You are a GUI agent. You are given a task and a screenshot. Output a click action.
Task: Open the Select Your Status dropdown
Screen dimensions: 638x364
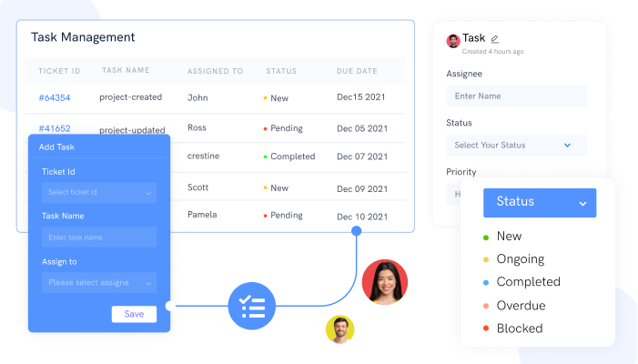[x=516, y=146]
